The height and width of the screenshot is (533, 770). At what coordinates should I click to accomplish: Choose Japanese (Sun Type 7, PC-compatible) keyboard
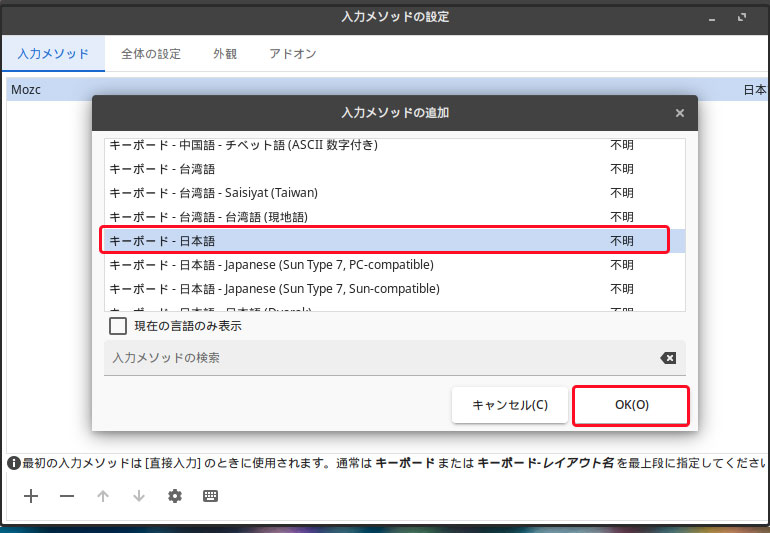pos(385,265)
